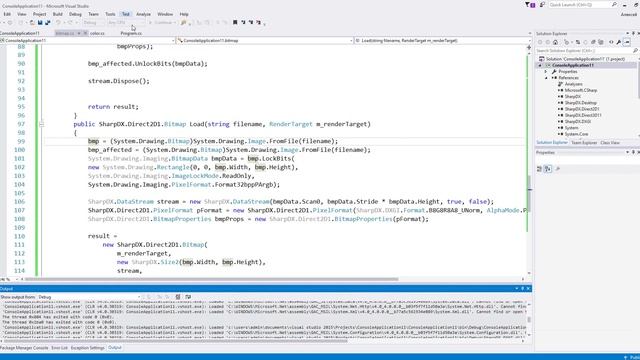Open the Debug menu
This screenshot has height=360, width=640.
(75, 14)
